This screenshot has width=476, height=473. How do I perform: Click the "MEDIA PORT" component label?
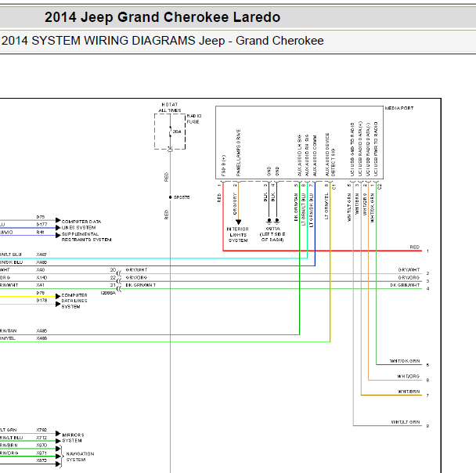pos(399,108)
